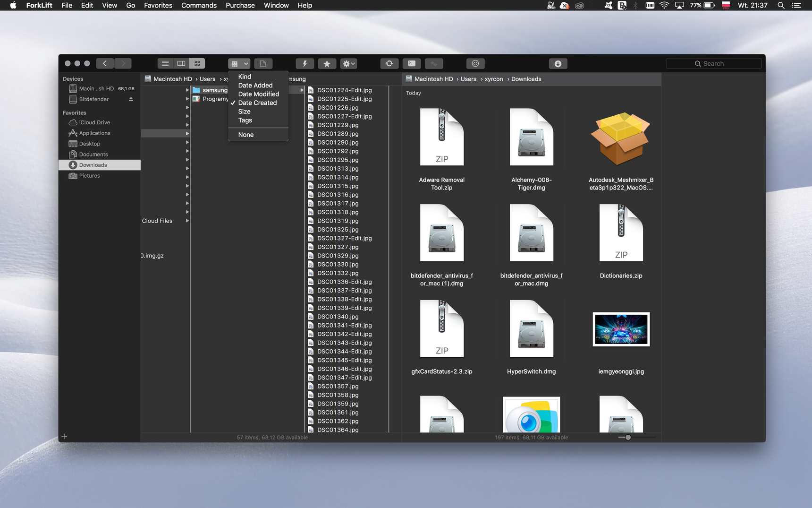The width and height of the screenshot is (812, 508).
Task: Choose Tags in the arrange menu
Action: point(258,120)
